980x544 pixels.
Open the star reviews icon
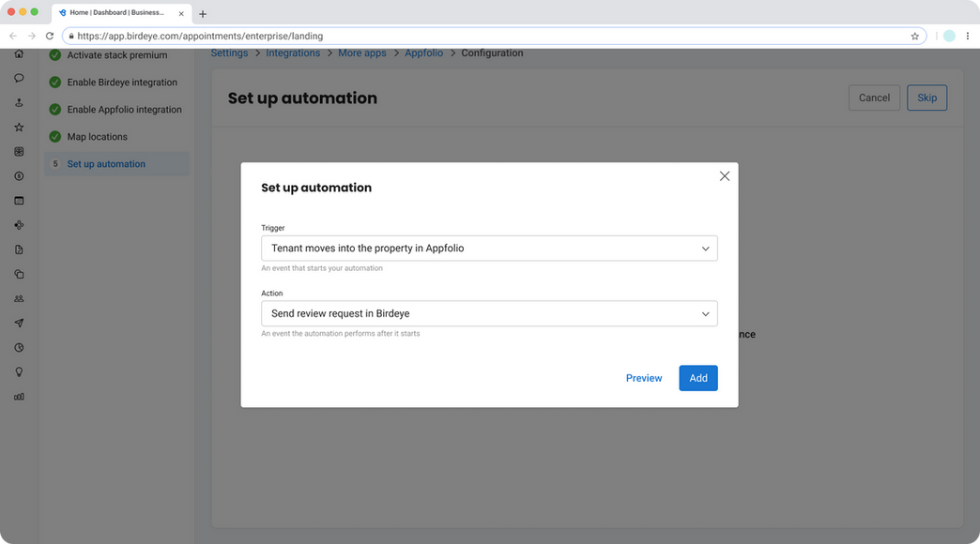coord(19,127)
